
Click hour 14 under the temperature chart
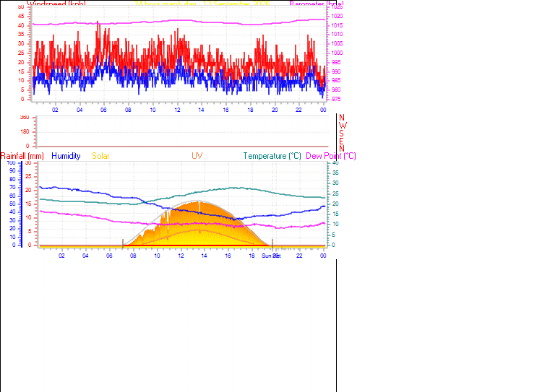(x=204, y=256)
